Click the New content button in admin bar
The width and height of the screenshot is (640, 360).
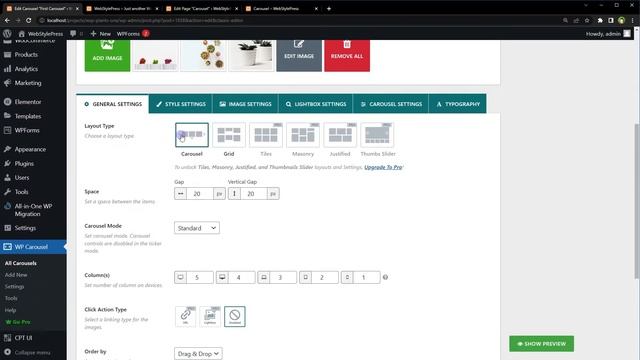(100, 34)
